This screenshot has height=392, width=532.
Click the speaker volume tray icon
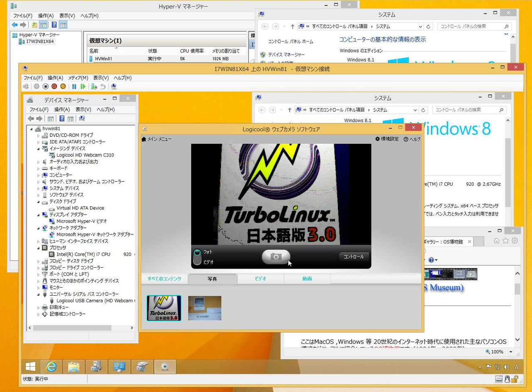coord(506,367)
